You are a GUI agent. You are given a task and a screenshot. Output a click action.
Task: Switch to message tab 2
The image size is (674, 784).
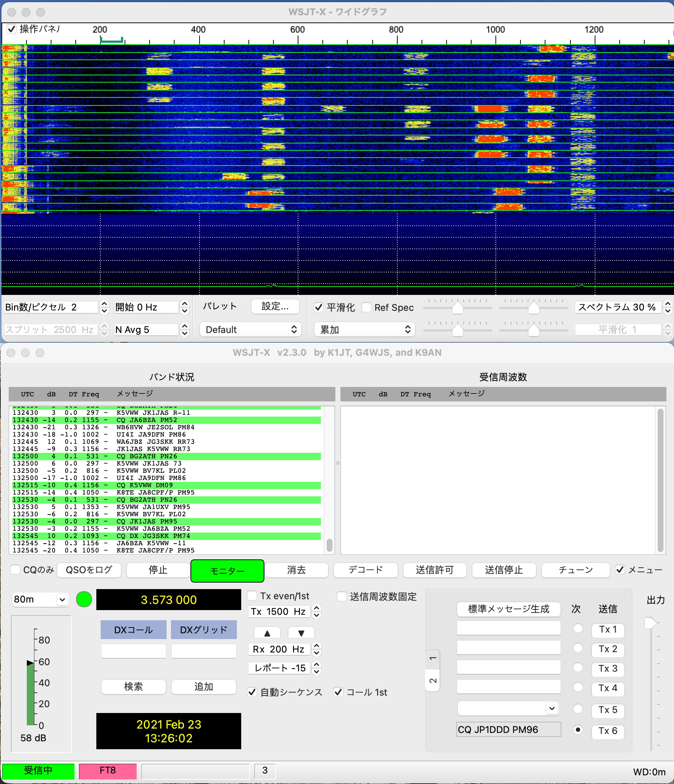[433, 681]
